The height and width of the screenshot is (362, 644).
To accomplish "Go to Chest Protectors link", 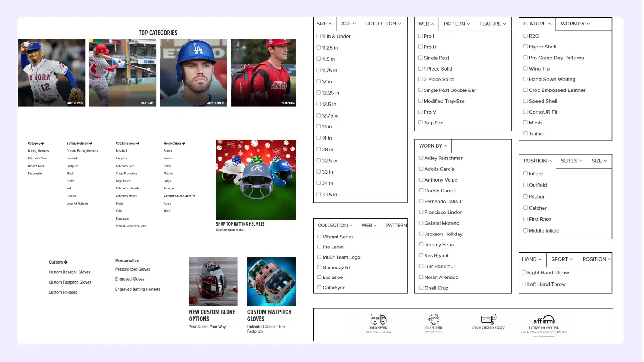I will (126, 174).
